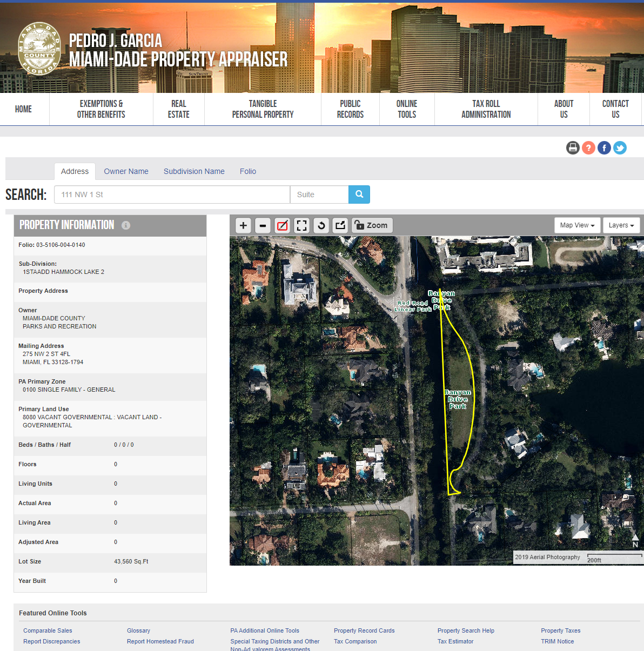Reset the map with the rotate arrow icon
644x651 pixels.
(321, 225)
